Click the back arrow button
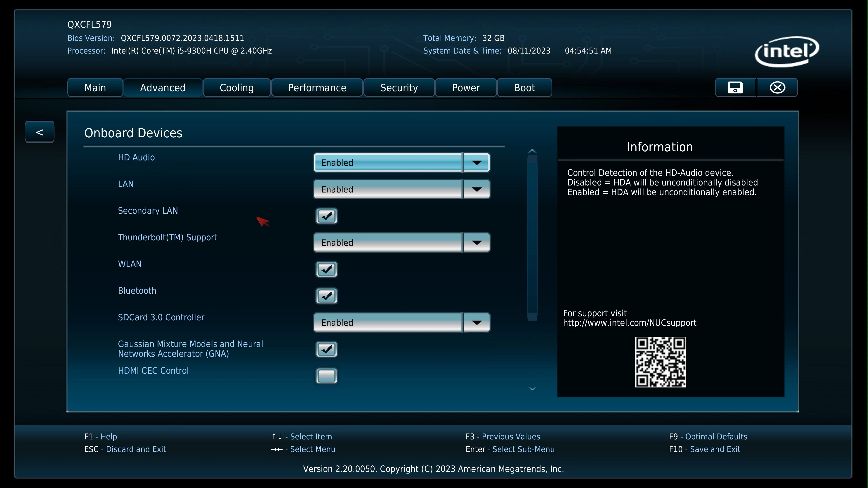 pos(39,132)
